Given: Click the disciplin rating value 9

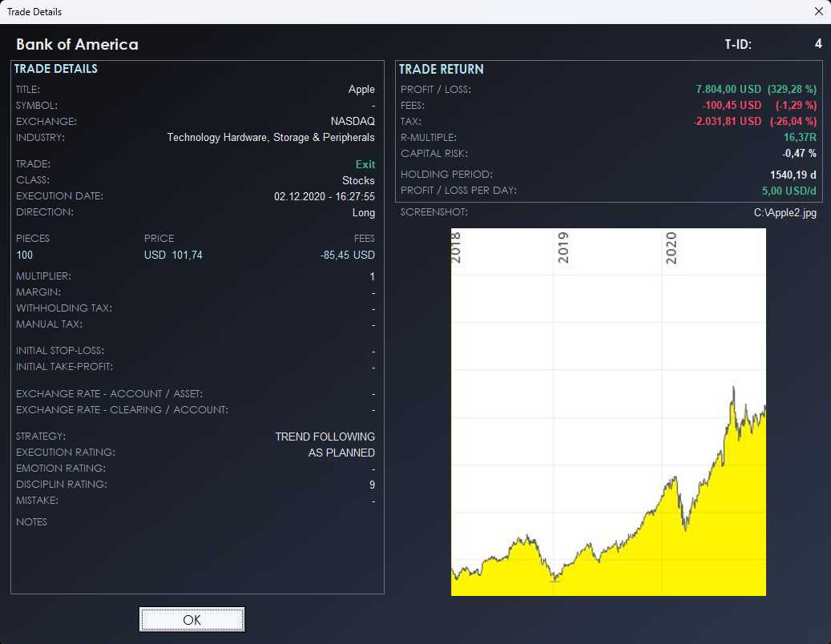Looking at the screenshot, I should [372, 485].
